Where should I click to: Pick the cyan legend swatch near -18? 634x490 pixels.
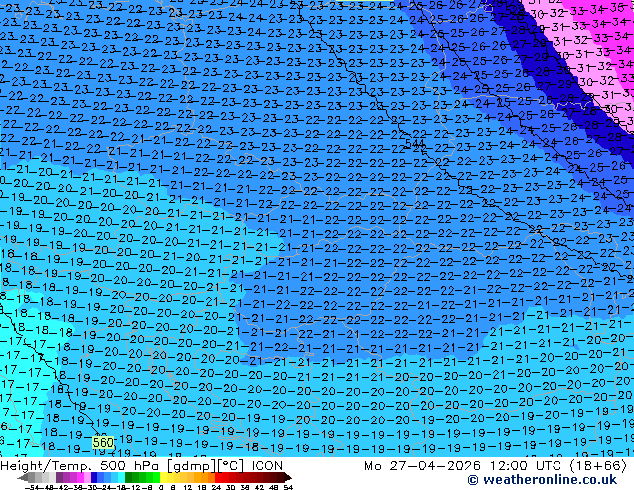coord(122,477)
